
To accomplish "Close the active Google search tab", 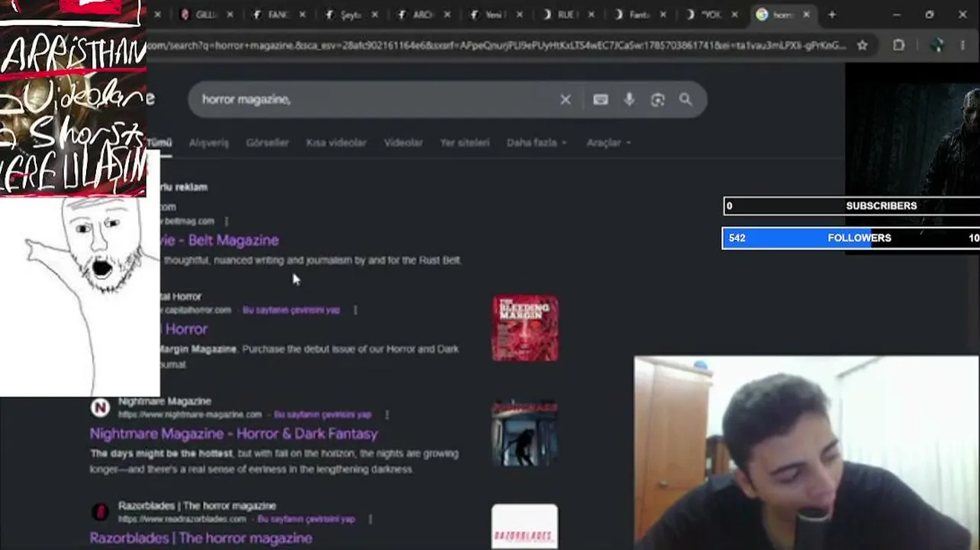I will pos(806,15).
